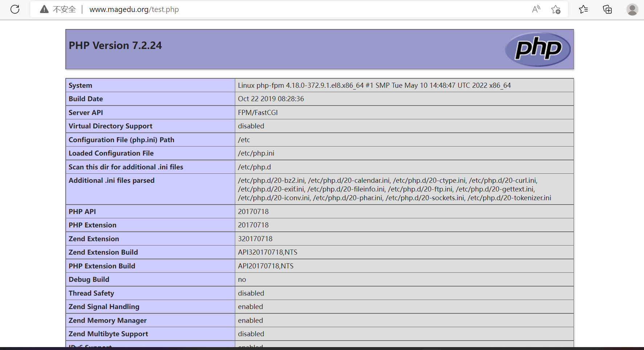Screen dimensions: 644x350
Task: Click the '/etc/php.ini' value
Action: pos(256,153)
